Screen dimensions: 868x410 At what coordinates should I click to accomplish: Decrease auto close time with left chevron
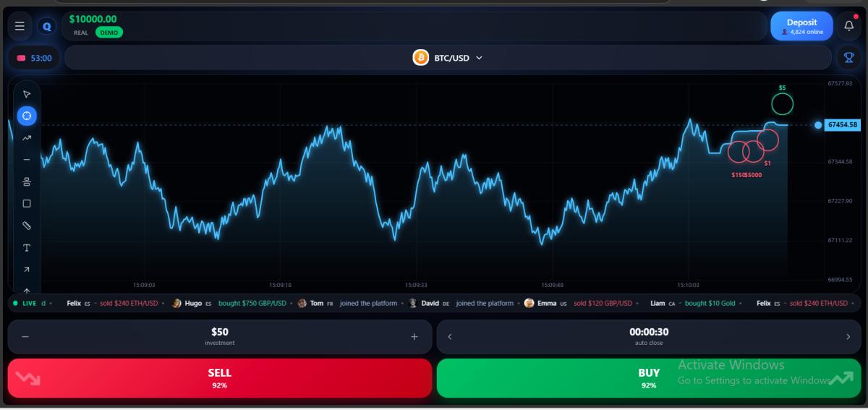[450, 336]
